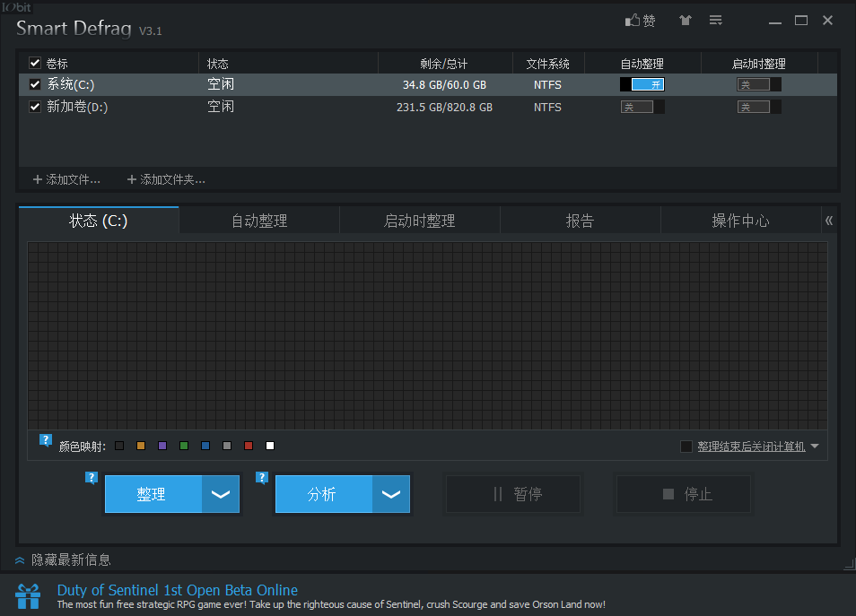856x616 pixels.
Task: Expand the 整理结束后关闭计算机 options arrow
Action: point(815,447)
